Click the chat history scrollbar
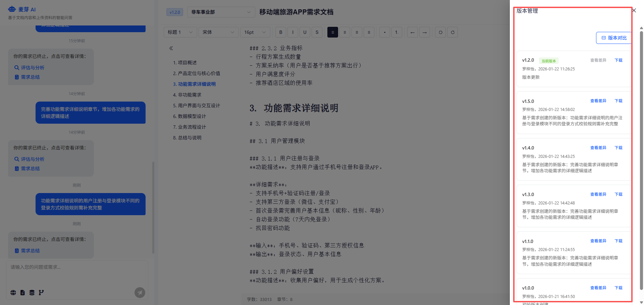Image resolution: width=644 pixels, height=305 pixels. [x=153, y=208]
